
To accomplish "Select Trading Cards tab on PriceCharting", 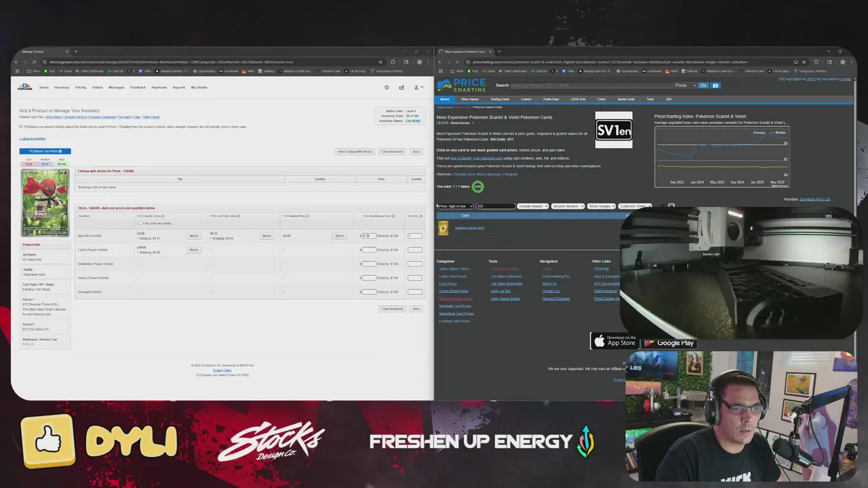I will [500, 99].
